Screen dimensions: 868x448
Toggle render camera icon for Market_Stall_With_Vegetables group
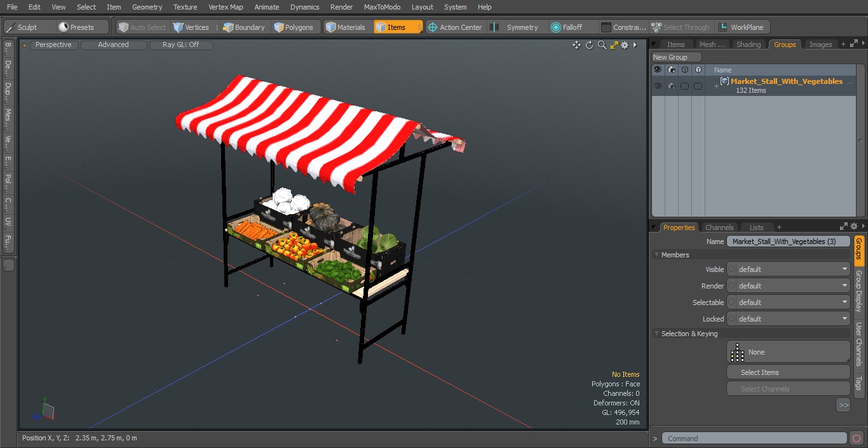[672, 86]
